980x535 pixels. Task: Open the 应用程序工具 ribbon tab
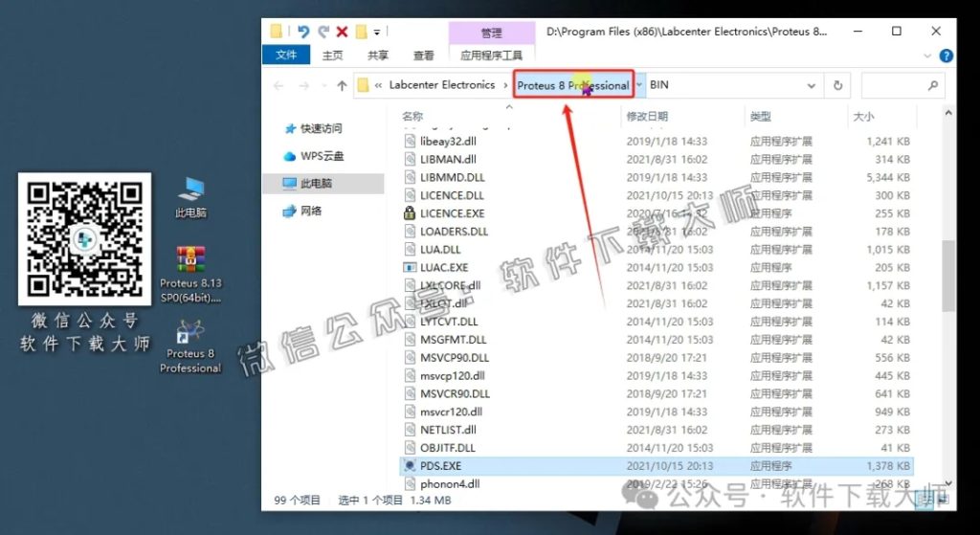pos(491,55)
